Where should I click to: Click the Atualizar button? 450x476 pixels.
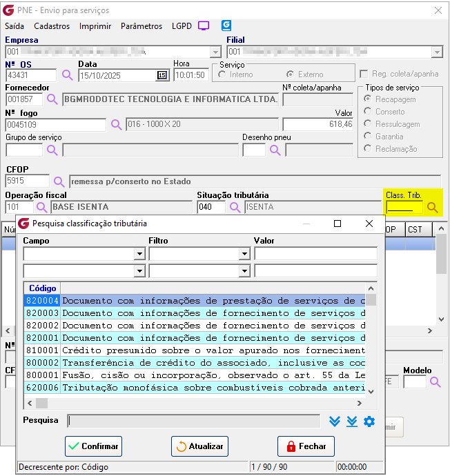[x=199, y=446]
